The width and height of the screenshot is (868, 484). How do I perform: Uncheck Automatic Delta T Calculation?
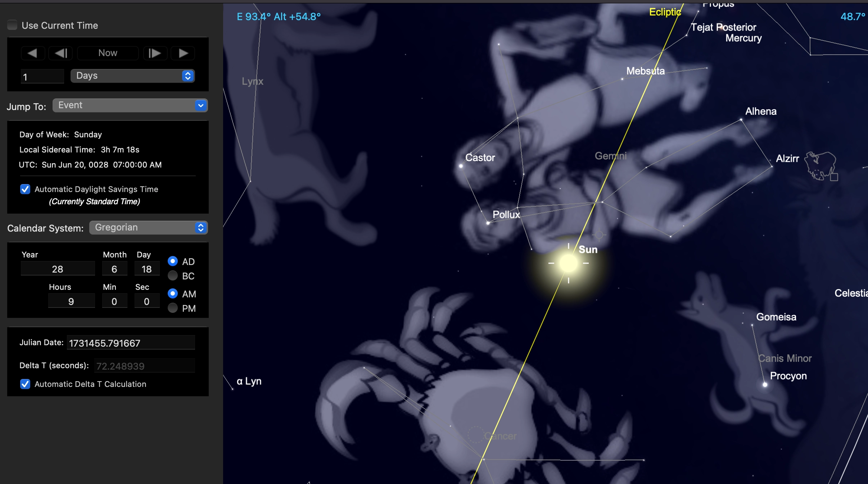point(25,384)
